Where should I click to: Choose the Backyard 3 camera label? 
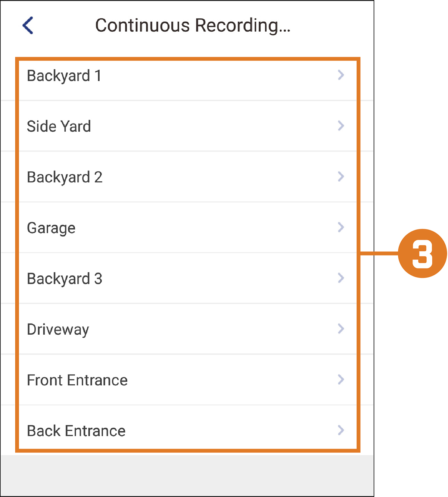pos(65,279)
